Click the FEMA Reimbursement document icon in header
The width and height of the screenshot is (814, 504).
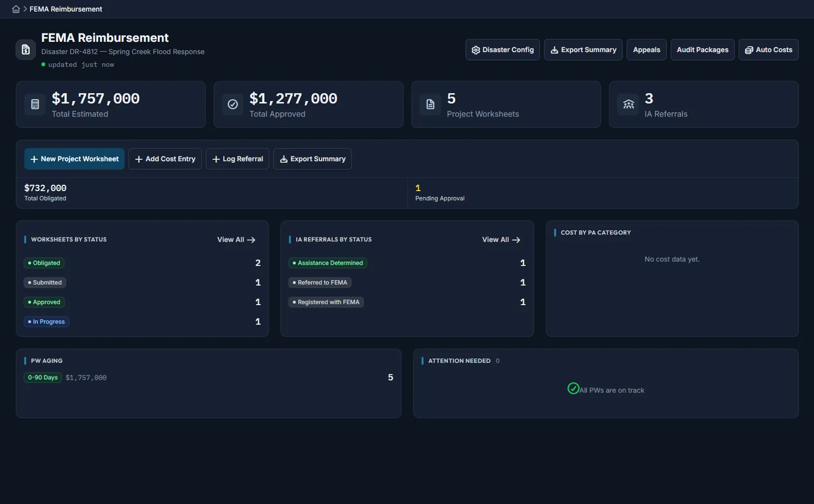coord(25,50)
